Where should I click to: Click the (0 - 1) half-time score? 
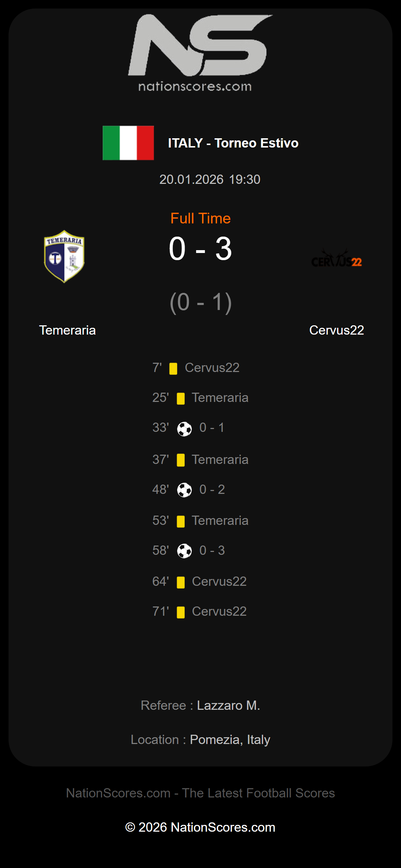(x=200, y=303)
